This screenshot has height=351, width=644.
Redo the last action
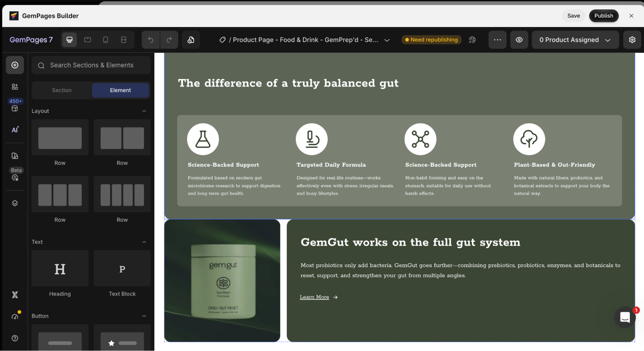coord(169,40)
